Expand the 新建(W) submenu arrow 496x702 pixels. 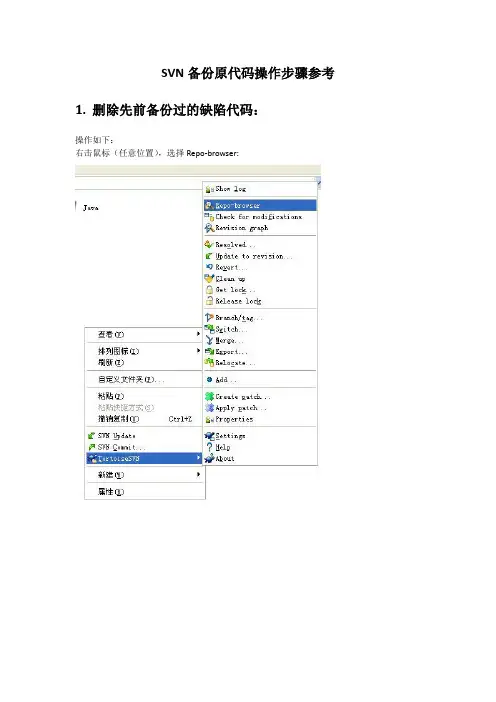click(x=198, y=475)
